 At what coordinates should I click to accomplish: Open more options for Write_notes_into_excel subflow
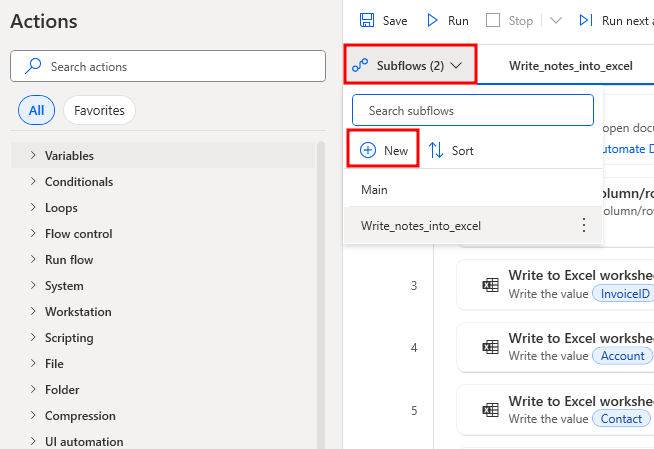point(584,225)
